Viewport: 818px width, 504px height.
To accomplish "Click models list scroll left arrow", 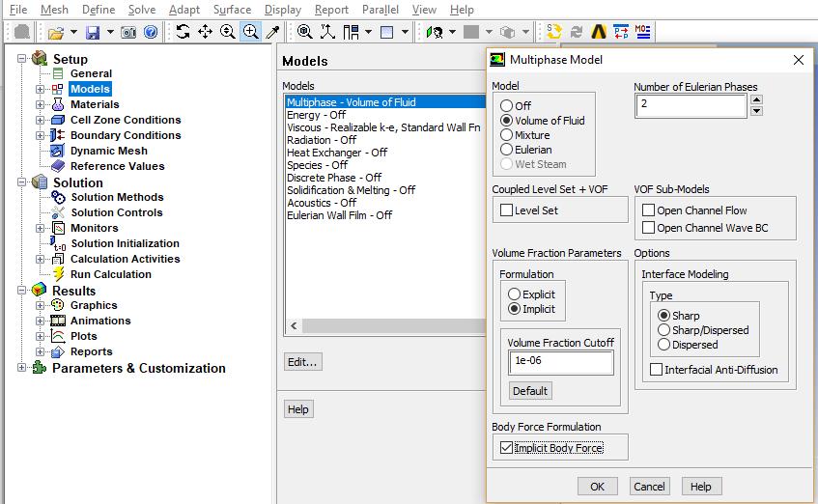I will pyautogui.click(x=295, y=326).
